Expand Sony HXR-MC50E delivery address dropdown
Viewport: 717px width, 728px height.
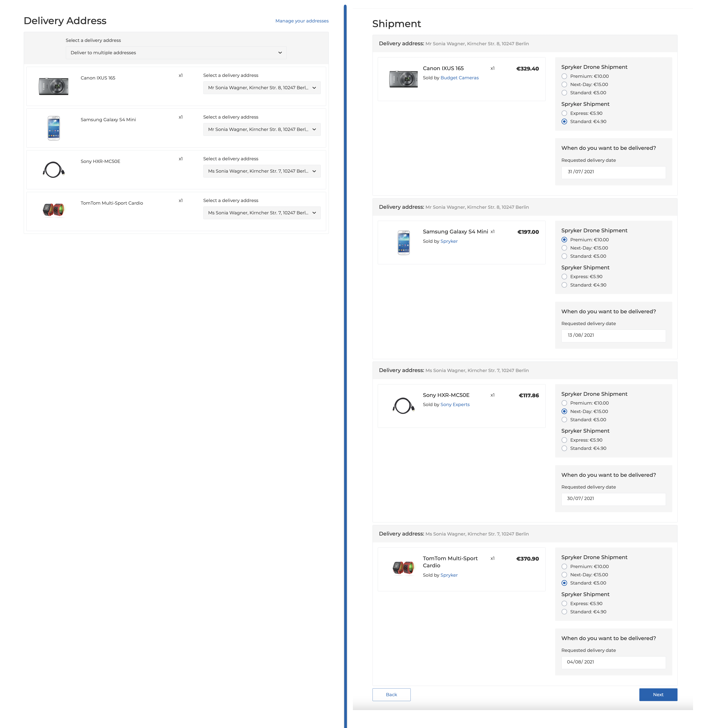[x=262, y=171]
